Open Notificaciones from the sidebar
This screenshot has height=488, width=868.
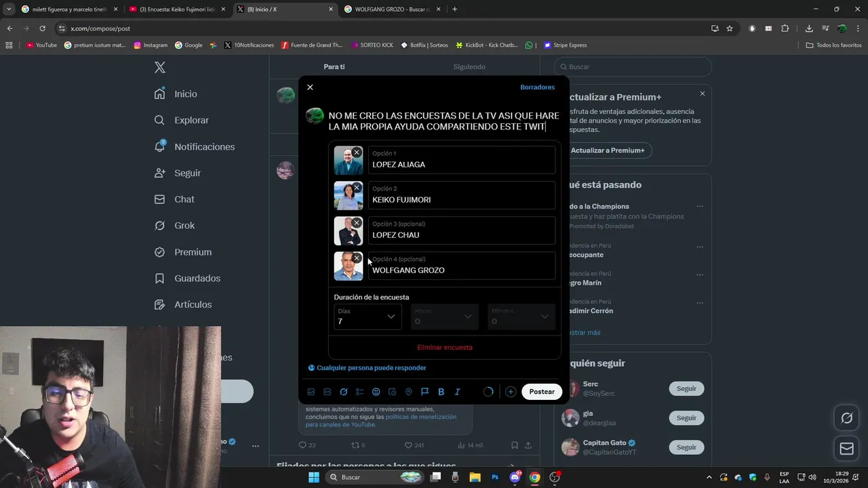[194, 146]
